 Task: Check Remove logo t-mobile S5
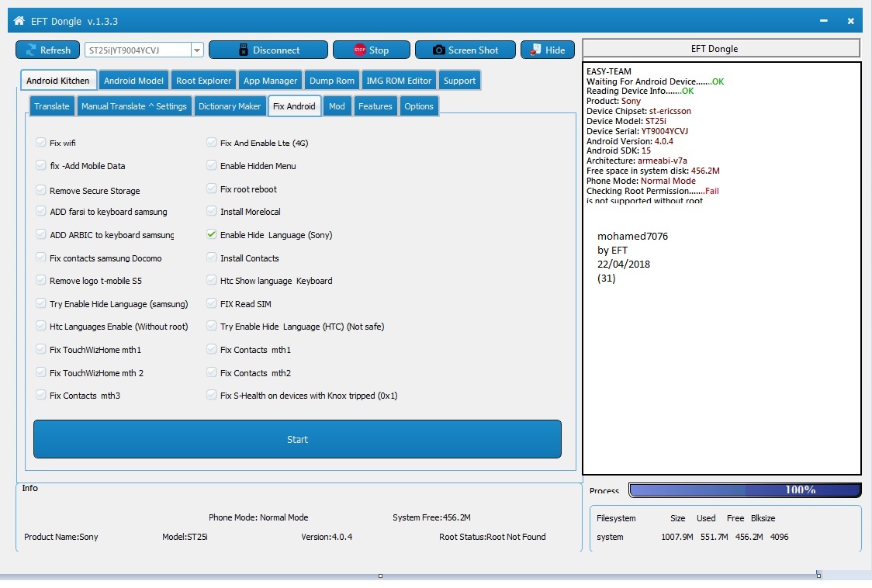coord(40,280)
